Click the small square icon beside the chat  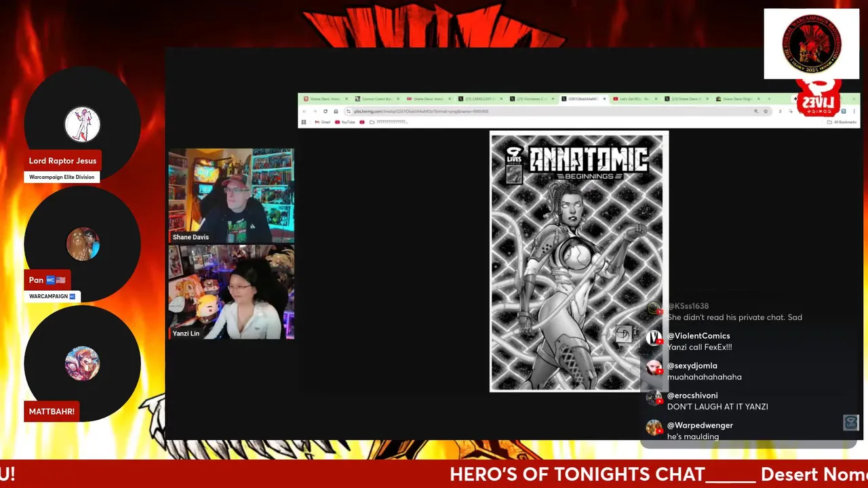850,423
